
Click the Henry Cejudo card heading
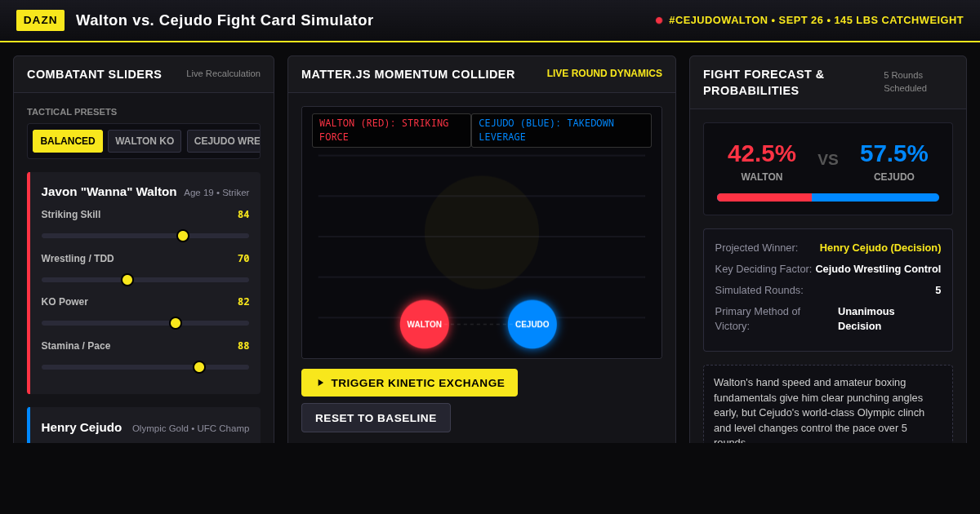pyautogui.click(x=82, y=428)
